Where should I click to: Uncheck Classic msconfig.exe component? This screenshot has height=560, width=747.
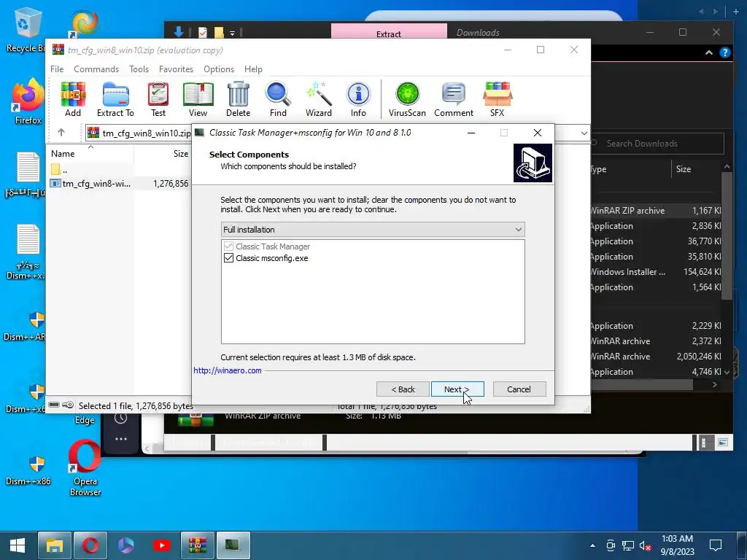pos(228,258)
